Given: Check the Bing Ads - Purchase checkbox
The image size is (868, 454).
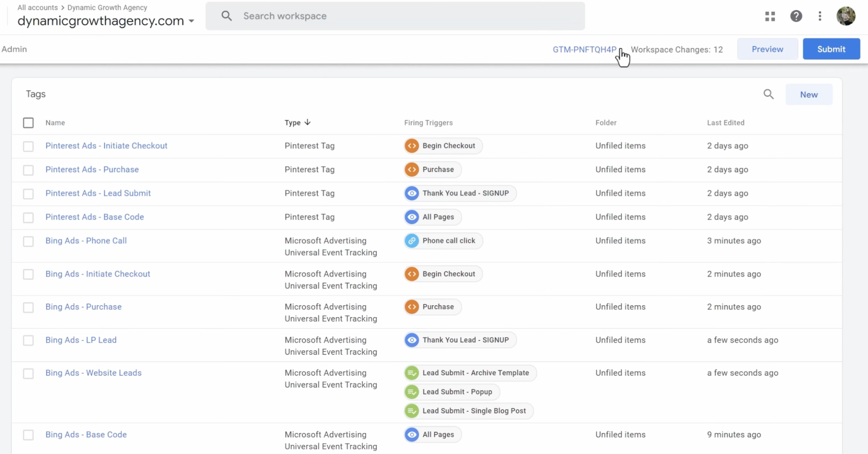Looking at the screenshot, I should (x=28, y=307).
